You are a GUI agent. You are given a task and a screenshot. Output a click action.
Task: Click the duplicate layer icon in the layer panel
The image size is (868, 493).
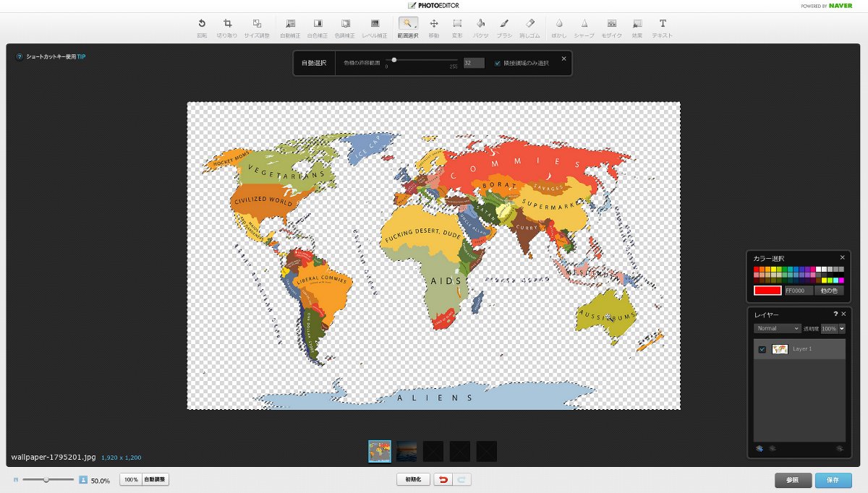tap(772, 449)
